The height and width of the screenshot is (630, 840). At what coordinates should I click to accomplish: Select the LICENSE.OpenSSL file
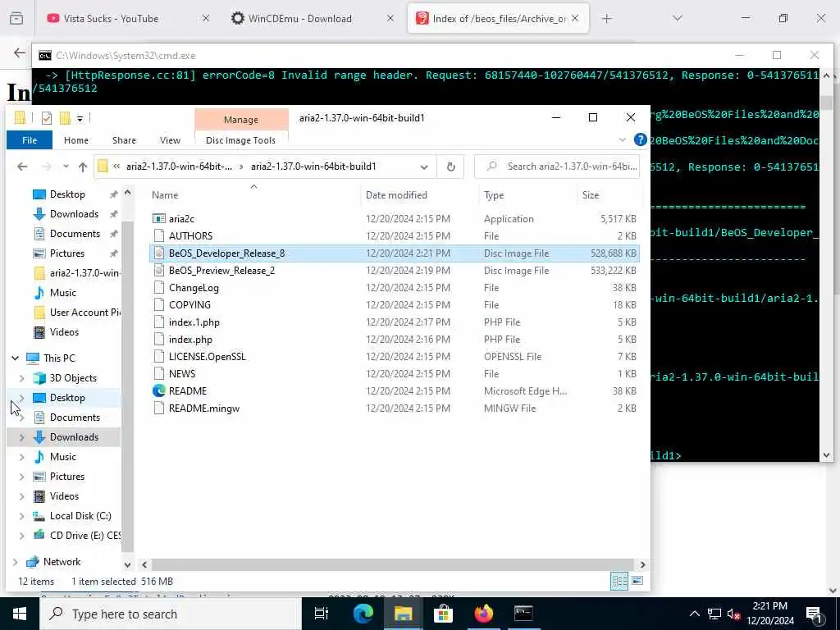[x=208, y=357]
